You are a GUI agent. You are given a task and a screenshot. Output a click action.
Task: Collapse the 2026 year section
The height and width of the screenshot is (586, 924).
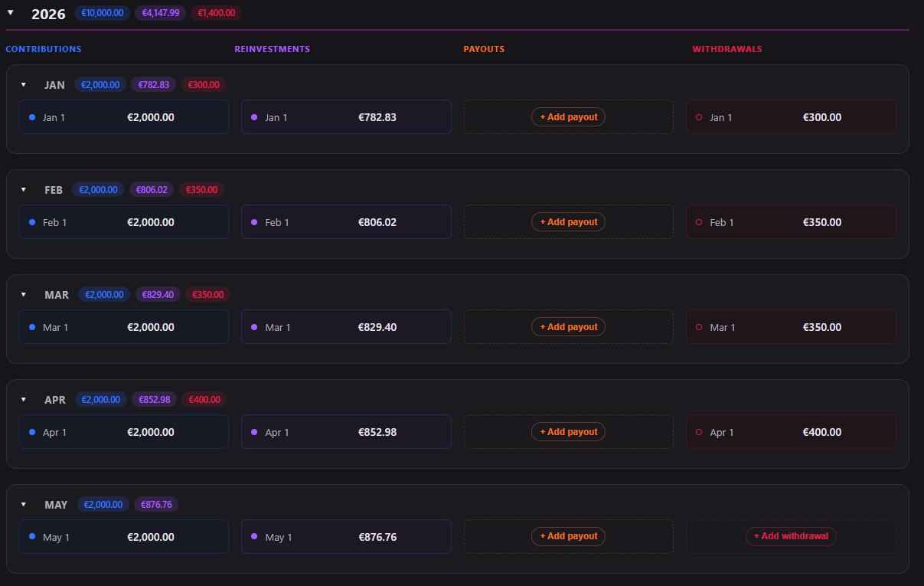tap(11, 12)
